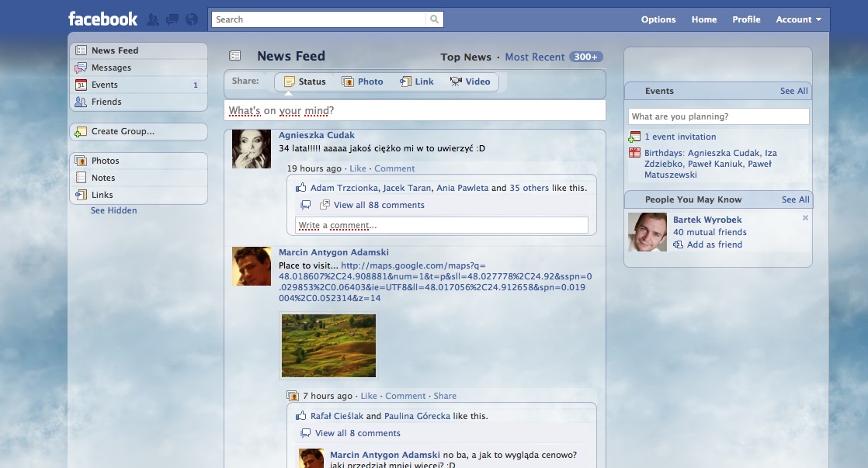Screen dimensions: 868x468
Task: Click pop-out icon beside View all 88 comments
Action: [325, 205]
